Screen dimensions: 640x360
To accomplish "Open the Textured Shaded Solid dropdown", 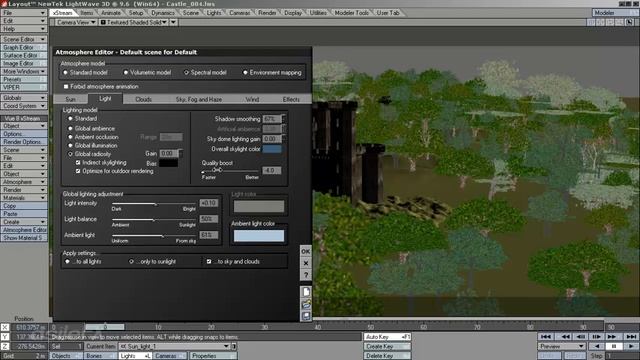I will pyautogui.click(x=133, y=22).
